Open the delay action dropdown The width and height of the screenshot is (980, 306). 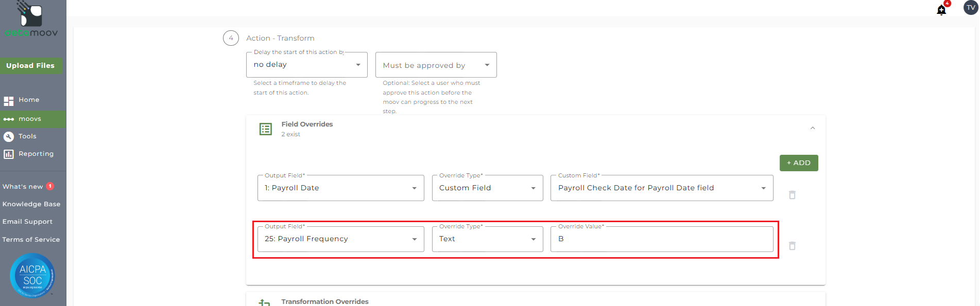[306, 65]
